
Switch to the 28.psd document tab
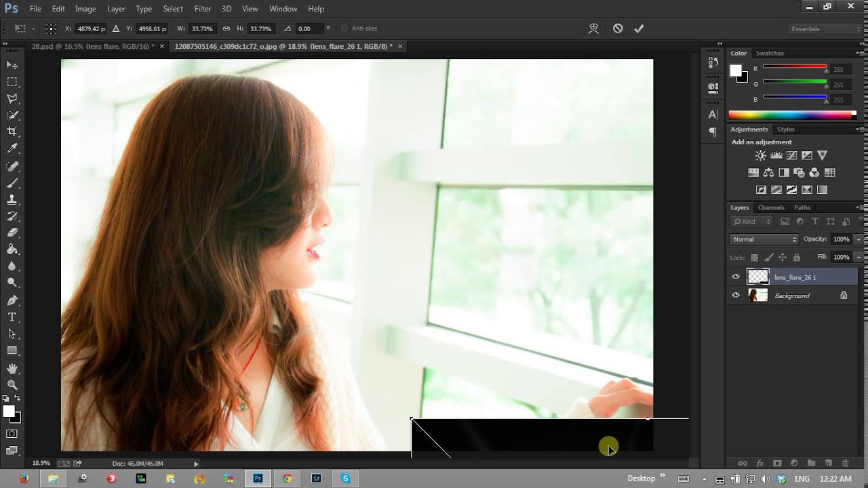click(x=92, y=46)
